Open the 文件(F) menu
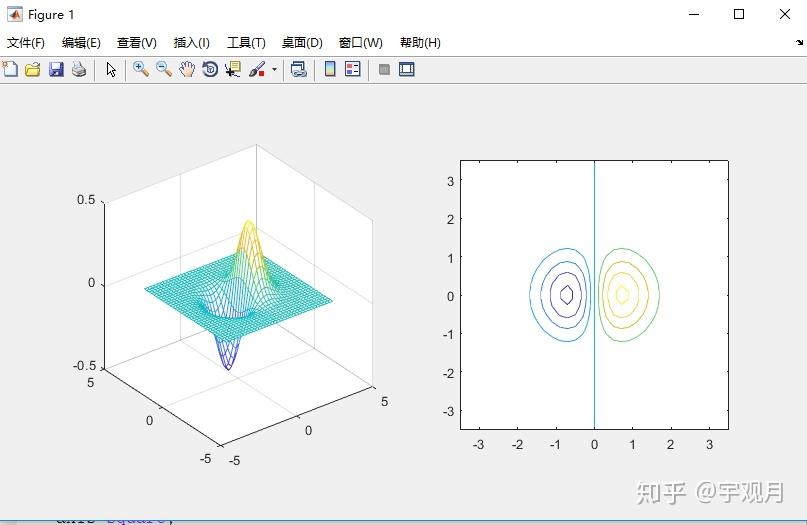This screenshot has width=807, height=525. click(x=26, y=43)
